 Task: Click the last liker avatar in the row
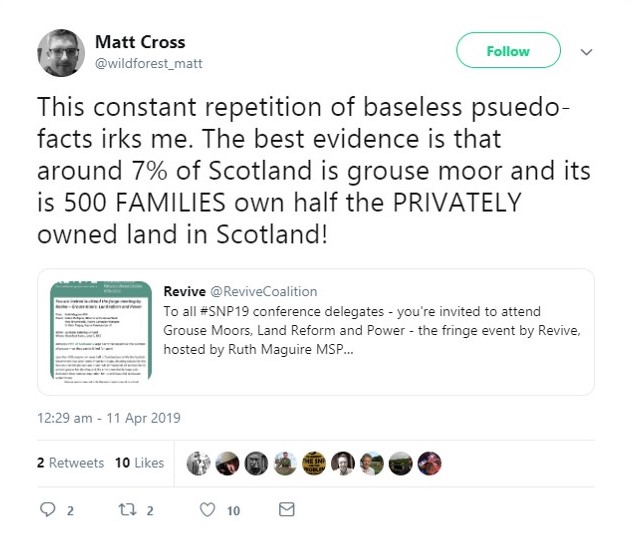(429, 463)
